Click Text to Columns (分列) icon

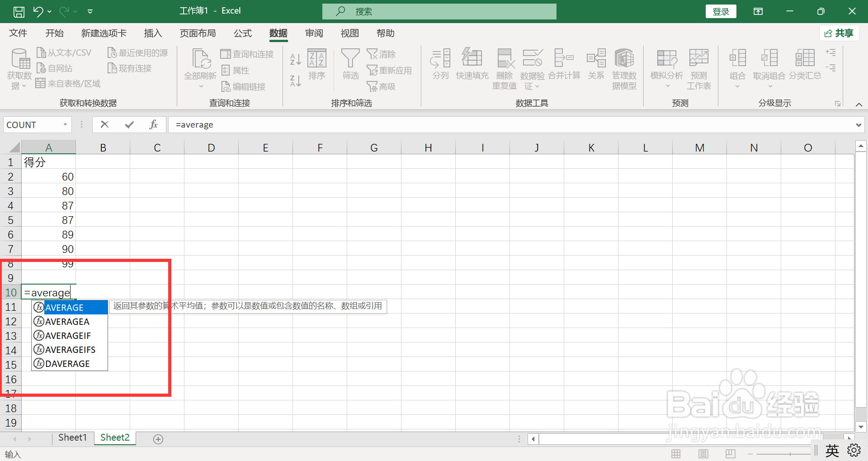440,58
